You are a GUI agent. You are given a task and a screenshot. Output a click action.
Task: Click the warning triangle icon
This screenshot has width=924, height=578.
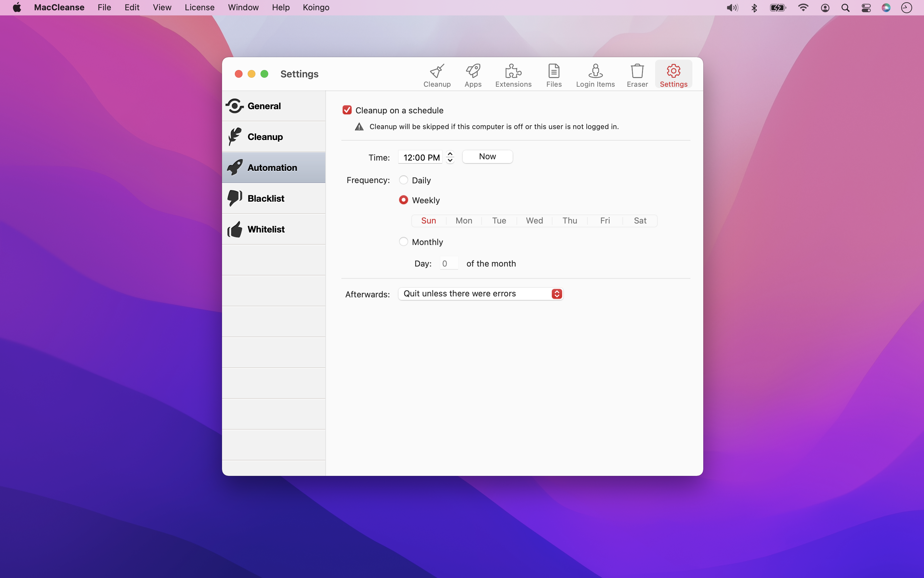[359, 127]
